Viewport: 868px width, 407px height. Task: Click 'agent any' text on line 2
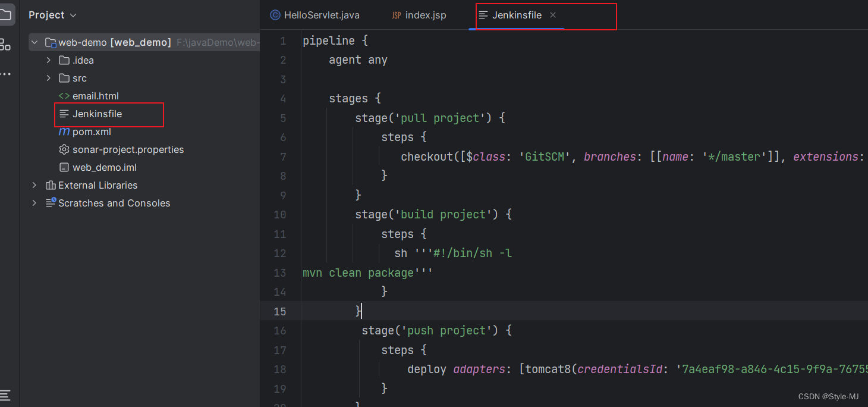(x=358, y=60)
